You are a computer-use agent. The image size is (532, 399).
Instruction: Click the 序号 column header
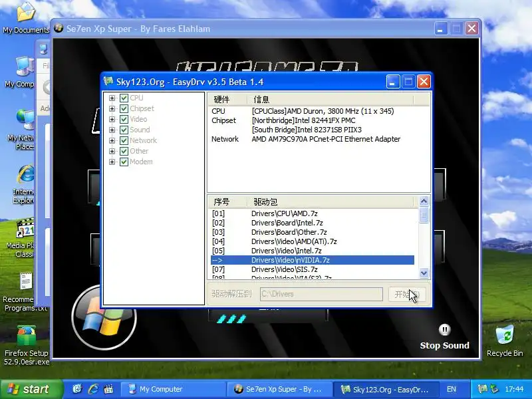tap(227, 202)
